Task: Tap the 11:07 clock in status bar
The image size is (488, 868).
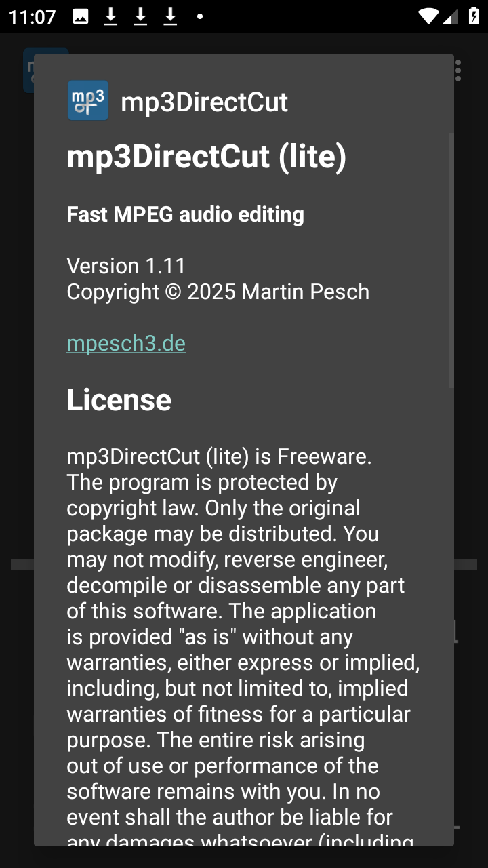Action: click(33, 16)
